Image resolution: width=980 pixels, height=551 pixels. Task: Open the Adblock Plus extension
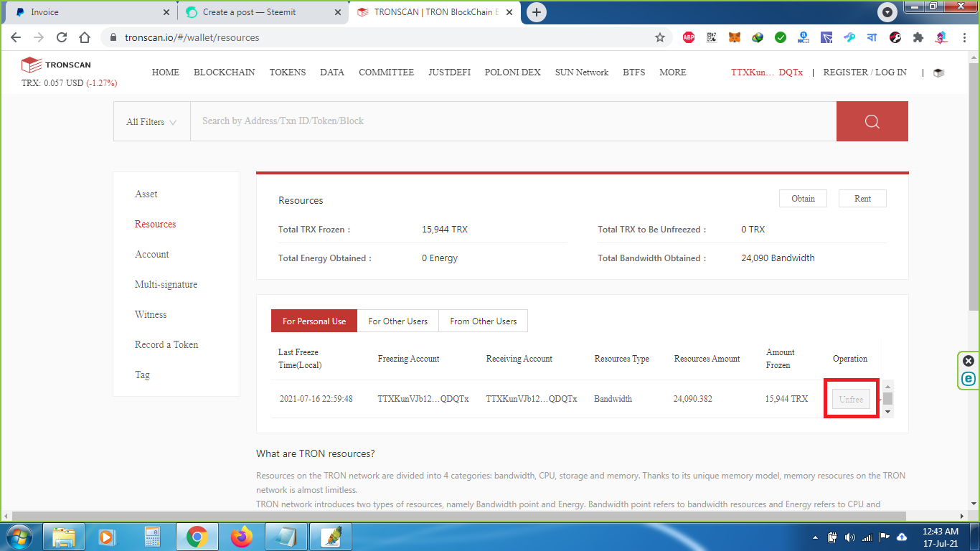click(689, 37)
